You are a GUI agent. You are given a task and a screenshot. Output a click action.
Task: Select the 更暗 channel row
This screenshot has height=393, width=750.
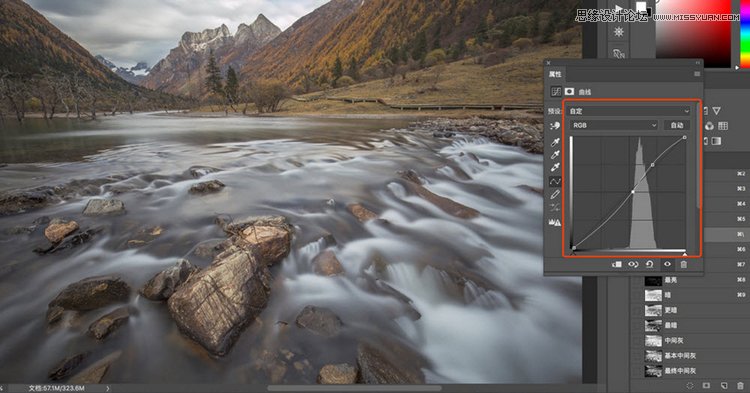pos(690,310)
